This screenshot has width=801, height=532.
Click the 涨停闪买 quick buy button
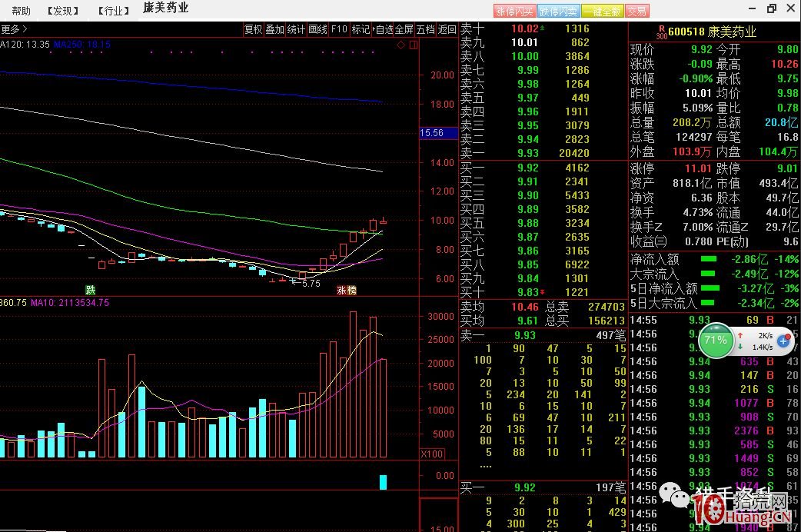coord(514,11)
